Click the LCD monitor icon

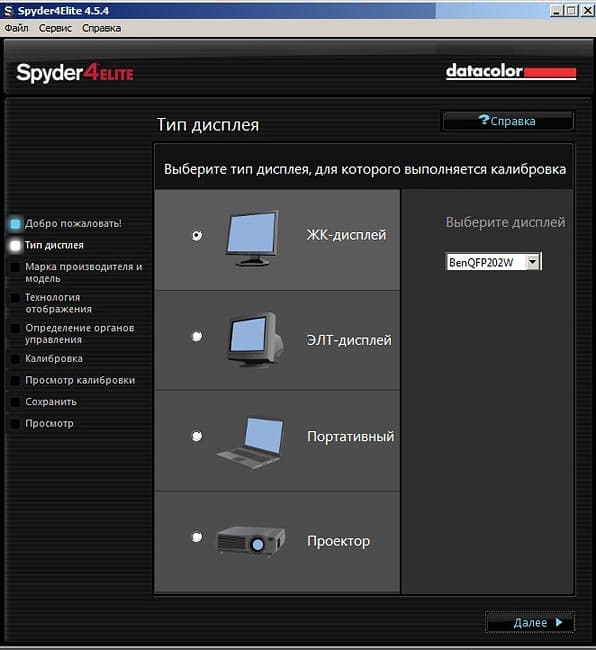pos(252,238)
